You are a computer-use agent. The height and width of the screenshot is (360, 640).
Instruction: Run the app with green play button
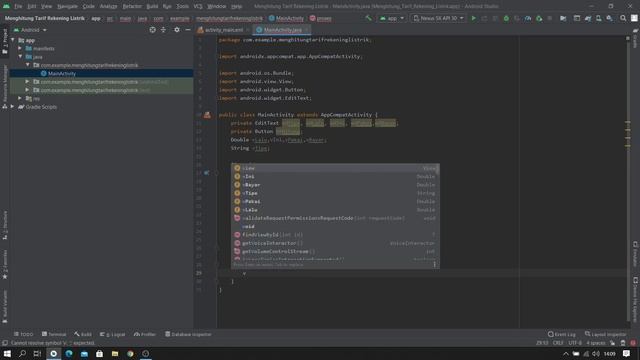473,18
